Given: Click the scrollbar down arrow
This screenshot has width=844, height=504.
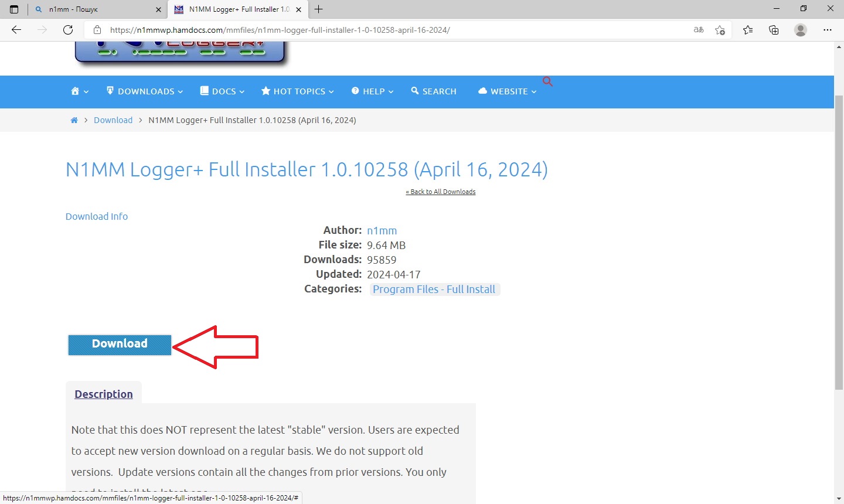Looking at the screenshot, I should [839, 499].
